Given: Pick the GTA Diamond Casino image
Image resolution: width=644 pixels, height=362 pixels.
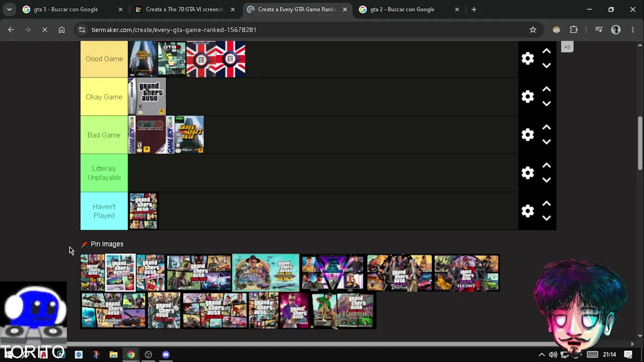Looking at the screenshot, I should [399, 273].
